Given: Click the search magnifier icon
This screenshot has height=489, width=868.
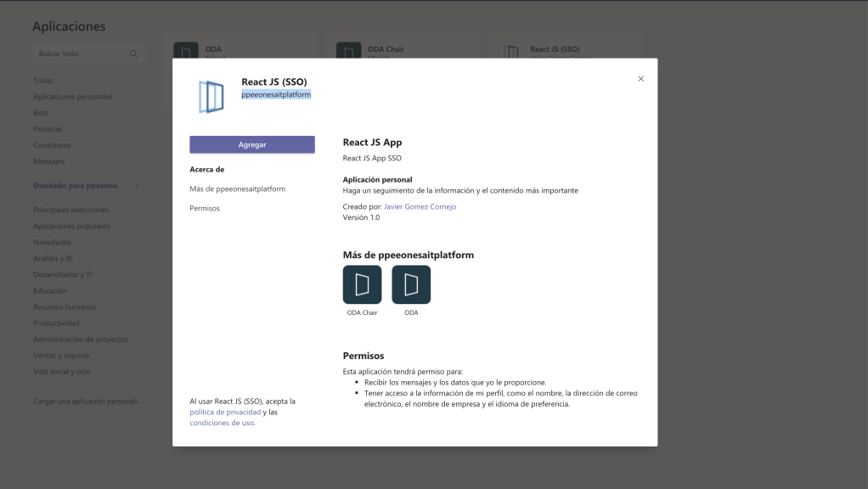Looking at the screenshot, I should pyautogui.click(x=133, y=53).
